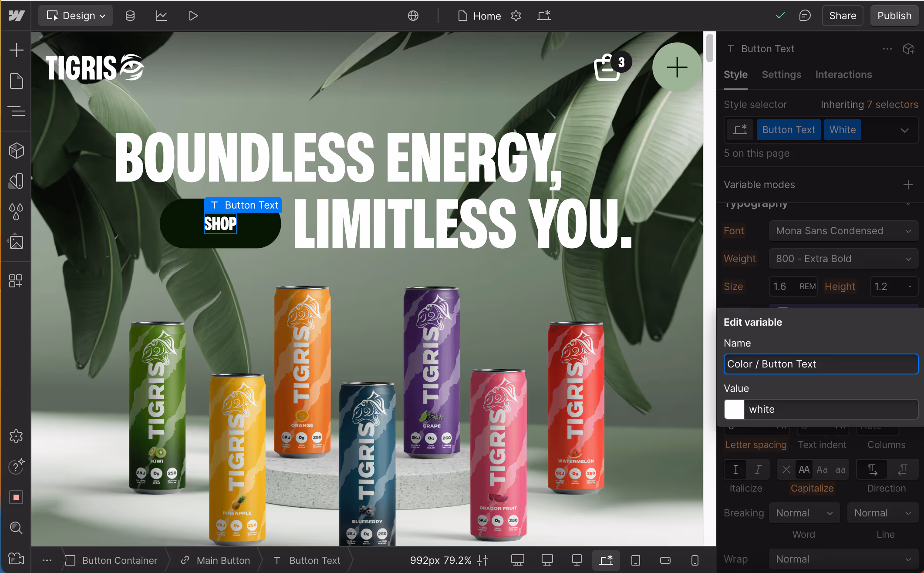
Task: Switch to the Interactions tab
Action: tap(843, 74)
